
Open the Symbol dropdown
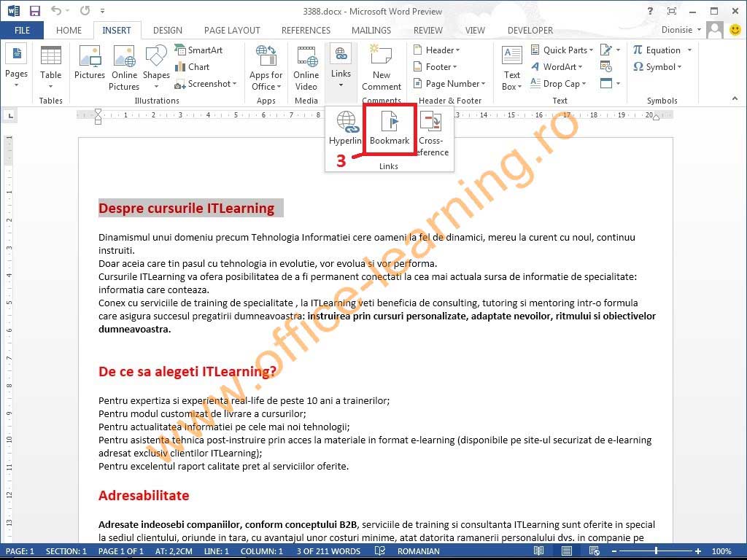(x=657, y=66)
